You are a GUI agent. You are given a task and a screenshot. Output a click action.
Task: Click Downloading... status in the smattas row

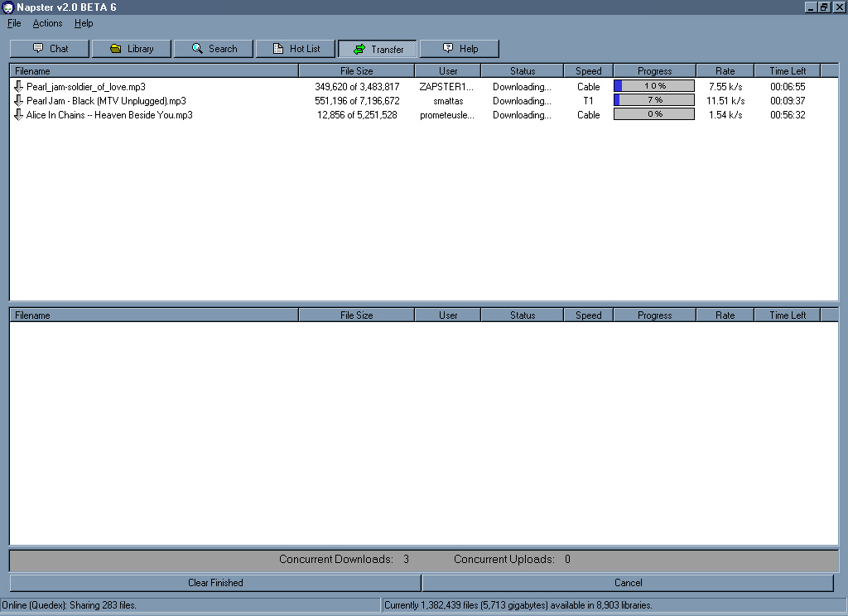522,100
